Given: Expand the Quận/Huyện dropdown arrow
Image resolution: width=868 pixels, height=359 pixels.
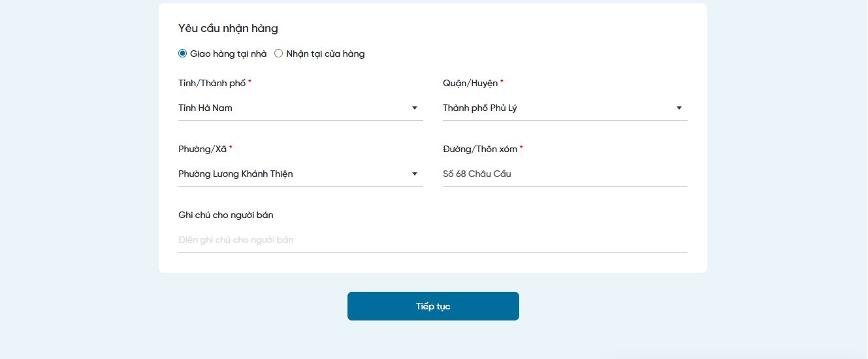Looking at the screenshot, I should coord(679,108).
